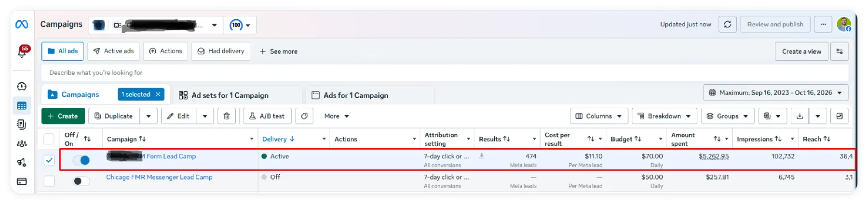Click the Duplicate button
Viewport: 868px width, 205px height.
(x=114, y=116)
